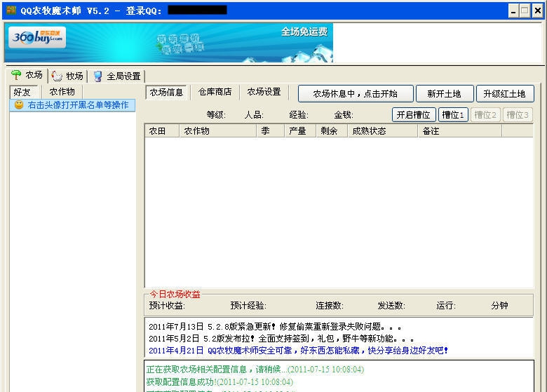Click the app icon in title bar
The width and height of the screenshot is (547, 392).
pos(11,10)
